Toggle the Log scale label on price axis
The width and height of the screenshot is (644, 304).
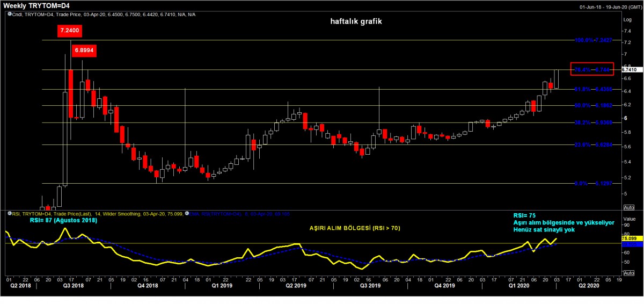tap(627, 20)
